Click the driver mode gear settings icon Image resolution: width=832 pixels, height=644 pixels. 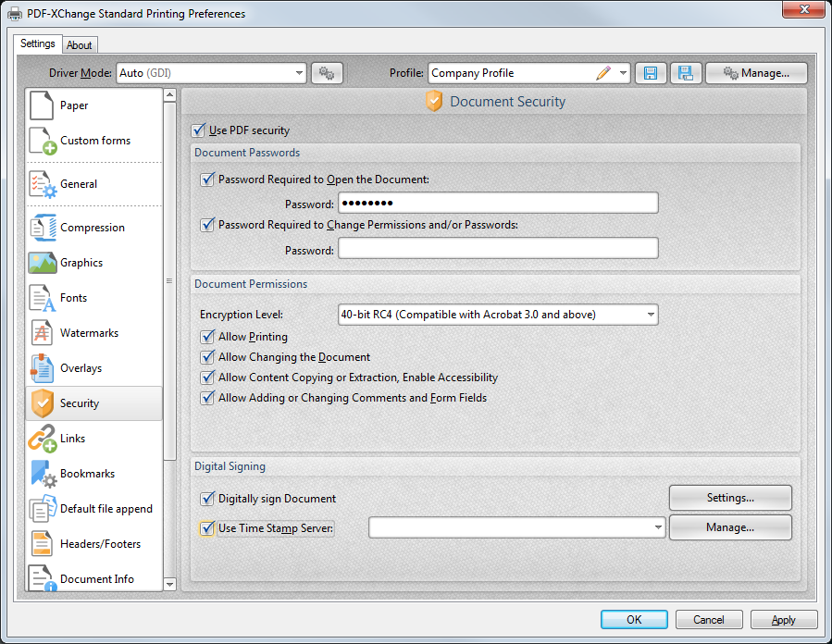(327, 73)
